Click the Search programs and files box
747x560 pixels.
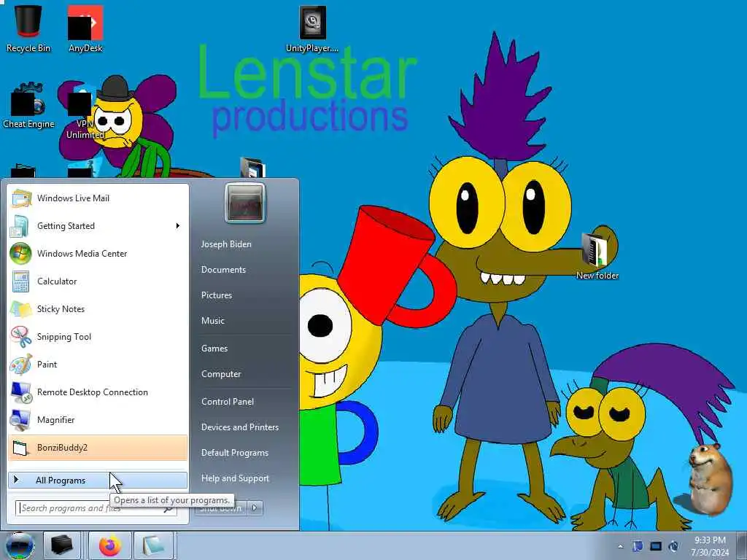96,508
